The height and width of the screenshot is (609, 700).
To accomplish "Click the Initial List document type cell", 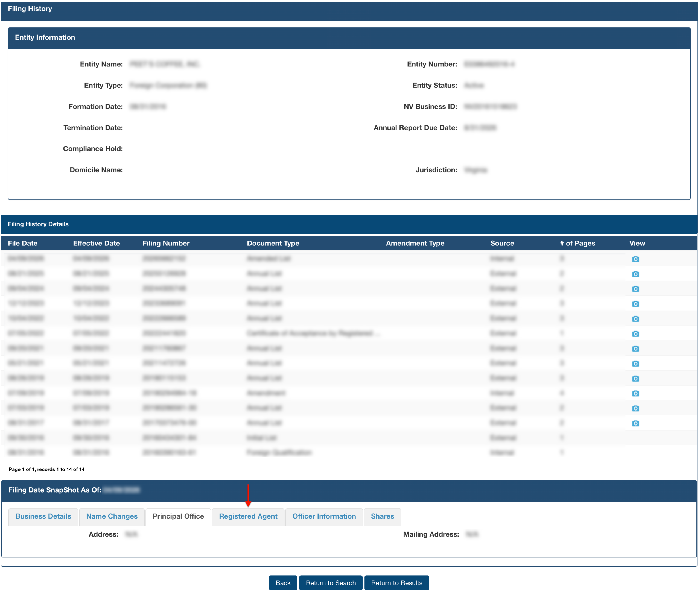I will (x=261, y=438).
